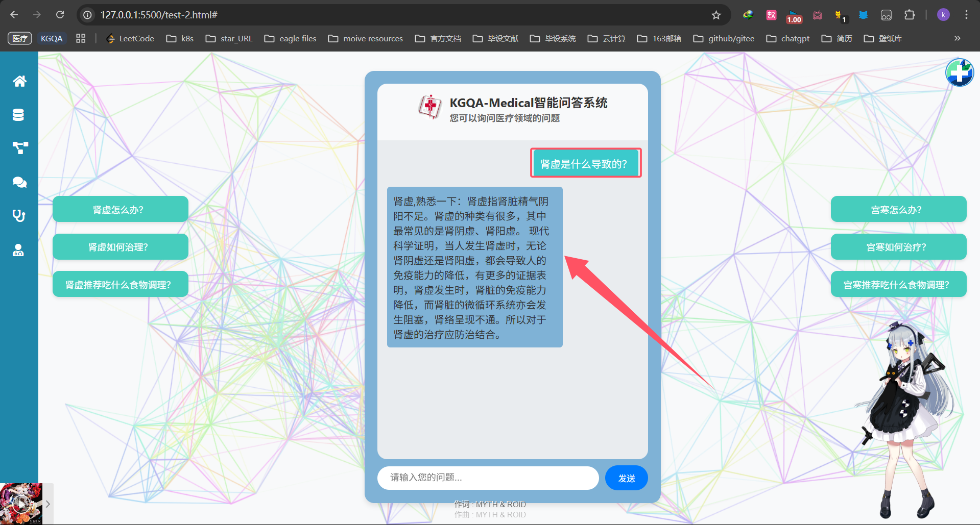The height and width of the screenshot is (525, 980).
Task: Click the home icon in left sidebar
Action: point(19,81)
